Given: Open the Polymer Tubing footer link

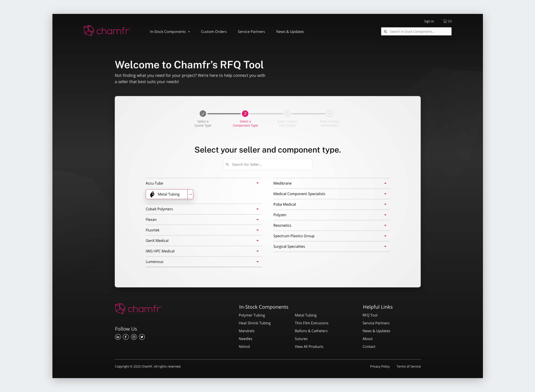Looking at the screenshot, I should [252, 315].
